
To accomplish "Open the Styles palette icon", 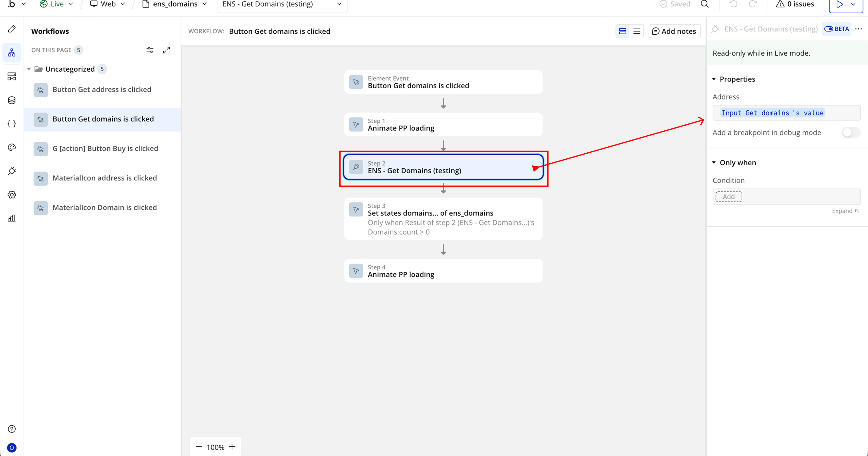I will pyautogui.click(x=12, y=148).
